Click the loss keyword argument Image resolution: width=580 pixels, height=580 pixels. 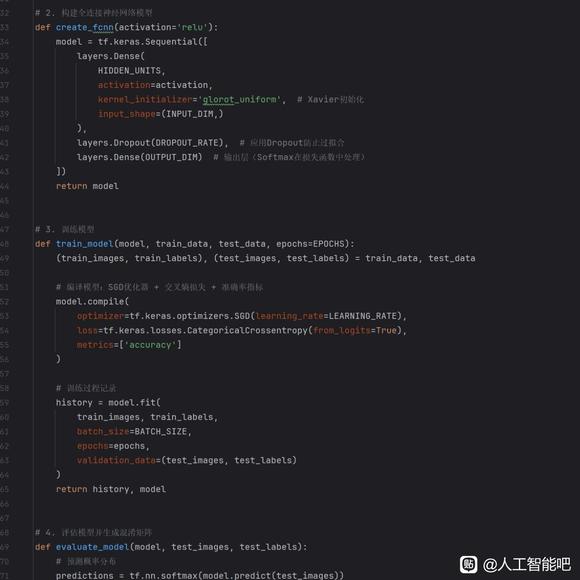87,330
